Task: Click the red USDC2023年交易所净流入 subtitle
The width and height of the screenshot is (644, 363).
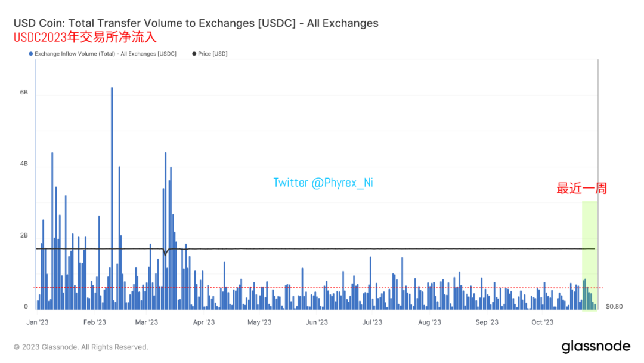Action: (85, 38)
